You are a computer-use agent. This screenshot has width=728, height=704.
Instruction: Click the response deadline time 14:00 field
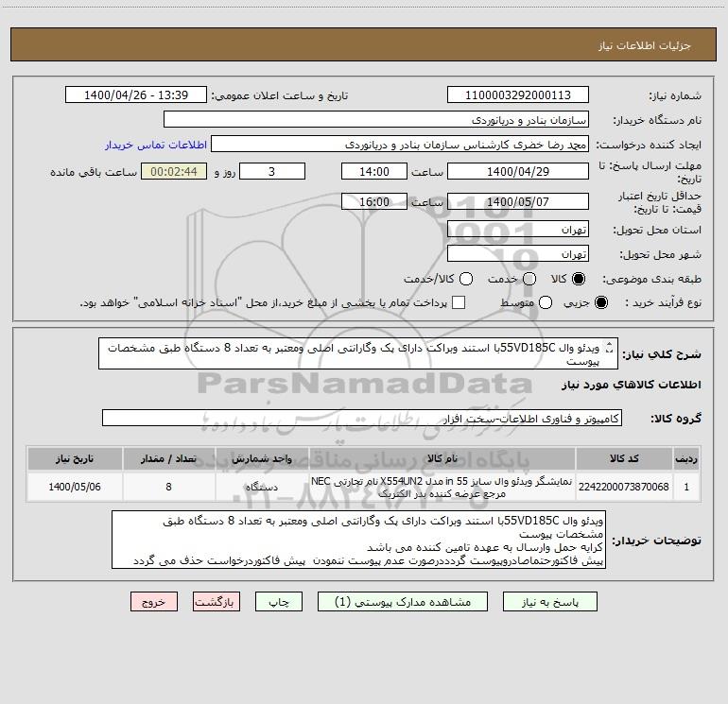tap(374, 171)
